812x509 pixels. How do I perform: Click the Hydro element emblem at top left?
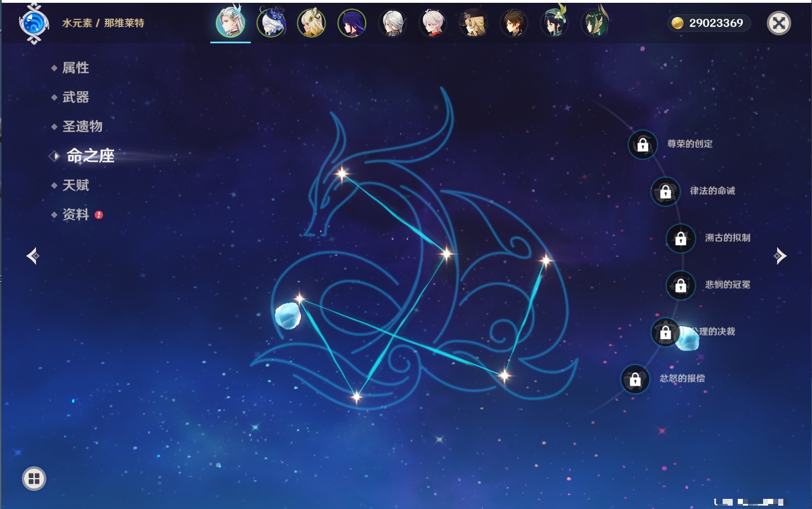(x=34, y=24)
